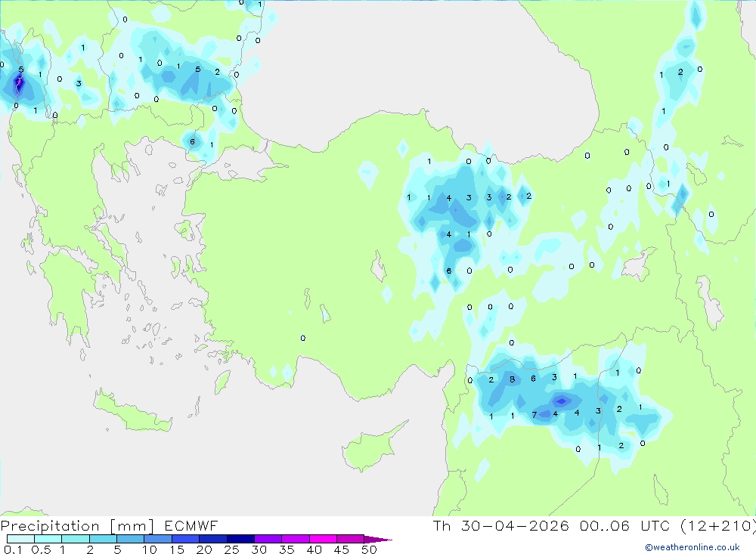Viewport: 756px width, 554px height.
Task: Pick the 15–20 mm royal blue legend swatch
Action: point(186,539)
